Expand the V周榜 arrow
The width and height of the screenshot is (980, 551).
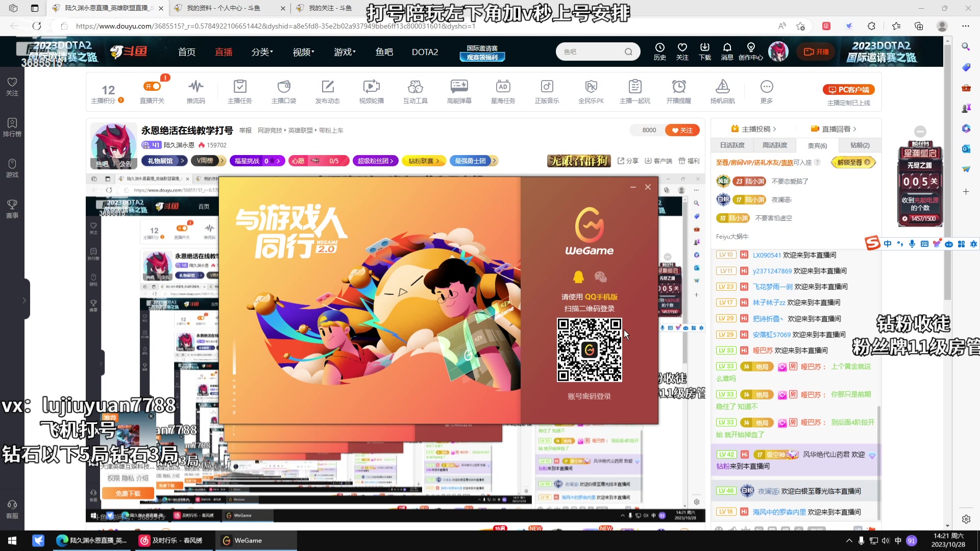tap(222, 161)
